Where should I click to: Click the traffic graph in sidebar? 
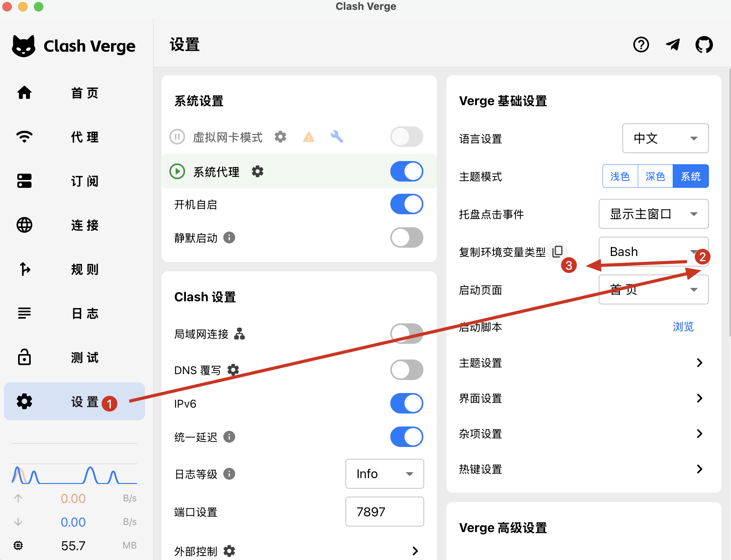coord(74,474)
